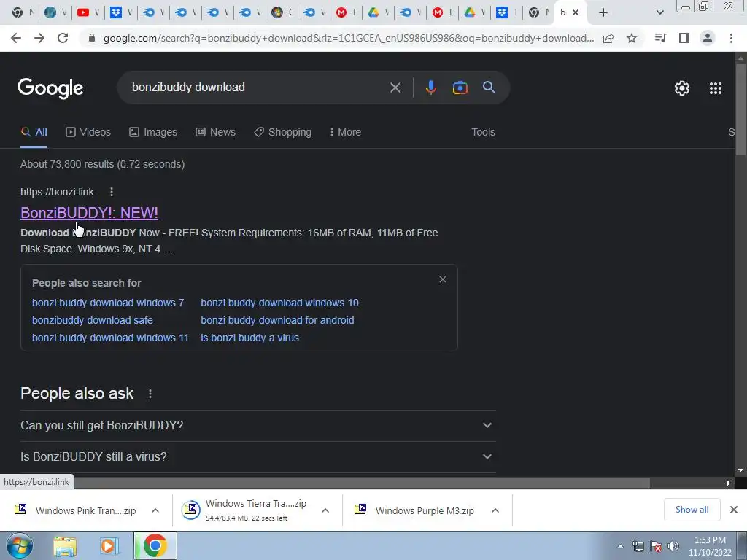The image size is (747, 560).
Task: Open Windows Pink Tran....zip download
Action: (75, 511)
